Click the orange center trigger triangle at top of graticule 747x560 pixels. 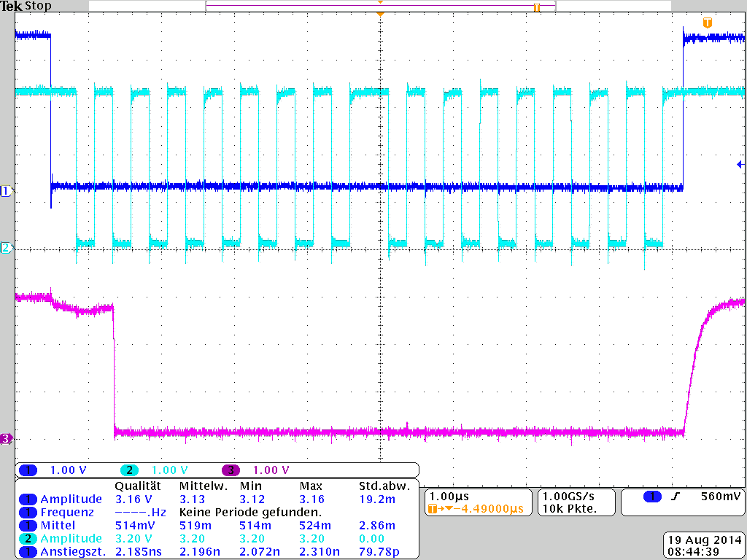pos(380,15)
